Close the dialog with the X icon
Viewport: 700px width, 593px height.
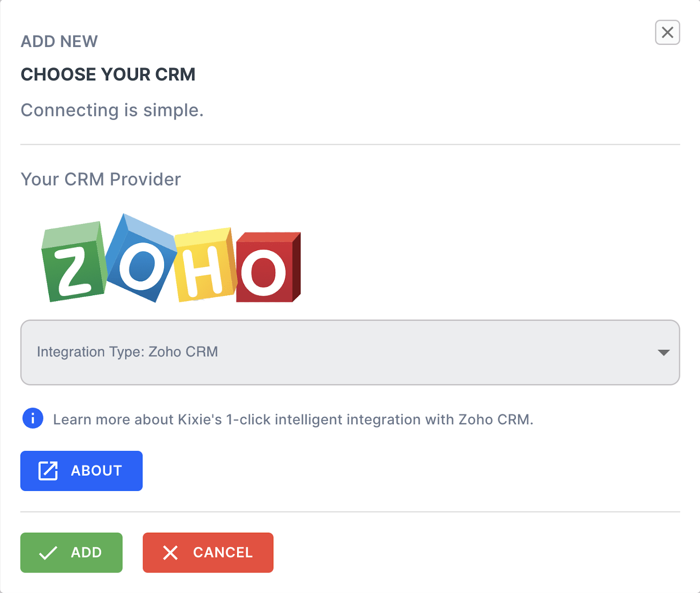point(667,32)
